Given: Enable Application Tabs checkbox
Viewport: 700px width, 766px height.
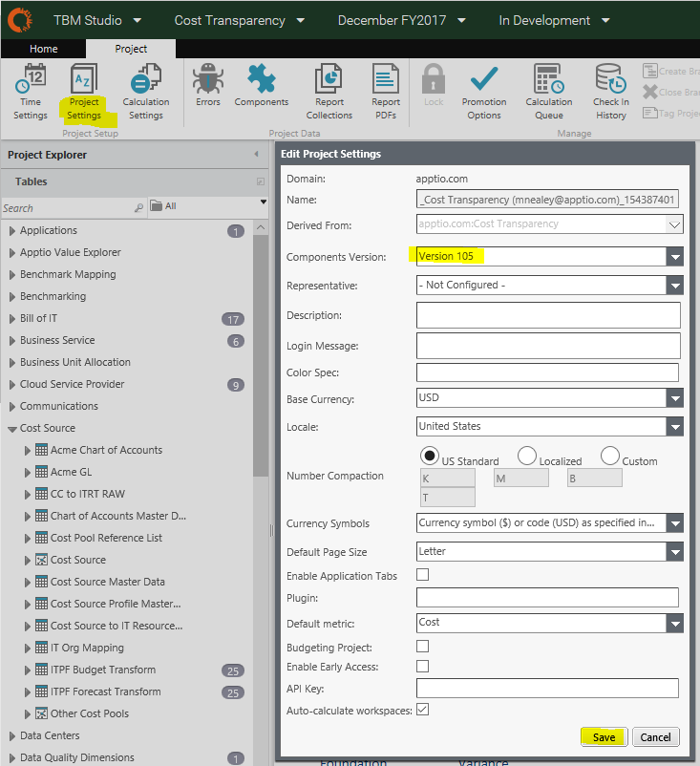Looking at the screenshot, I should pos(422,575).
